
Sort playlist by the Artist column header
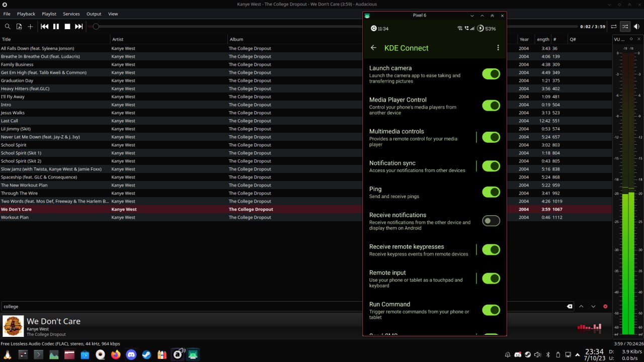(x=169, y=39)
